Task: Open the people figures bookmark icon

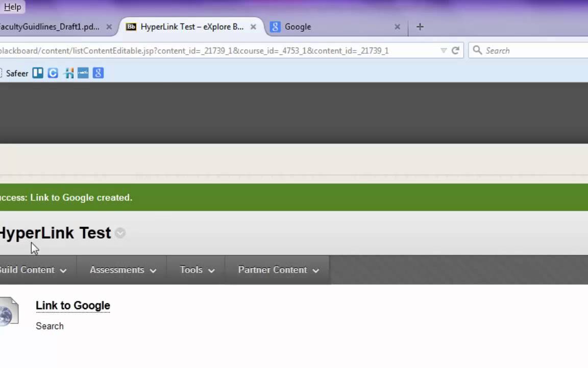Action: pos(68,73)
